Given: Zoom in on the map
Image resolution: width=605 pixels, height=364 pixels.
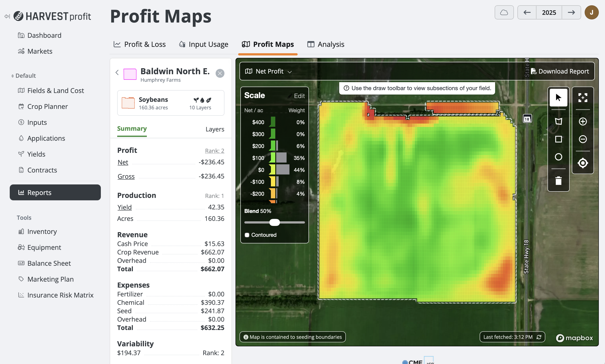Looking at the screenshot, I should (x=583, y=121).
